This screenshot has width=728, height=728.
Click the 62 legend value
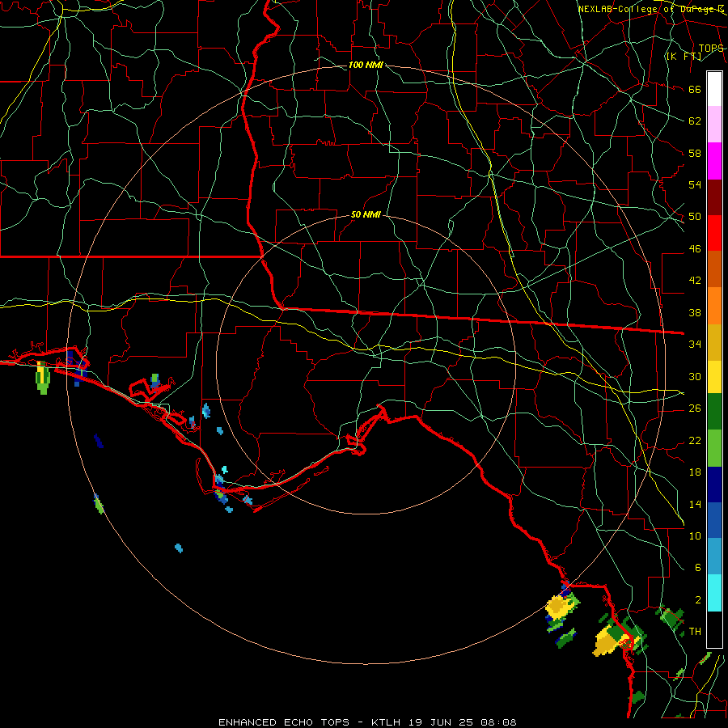[695, 121]
